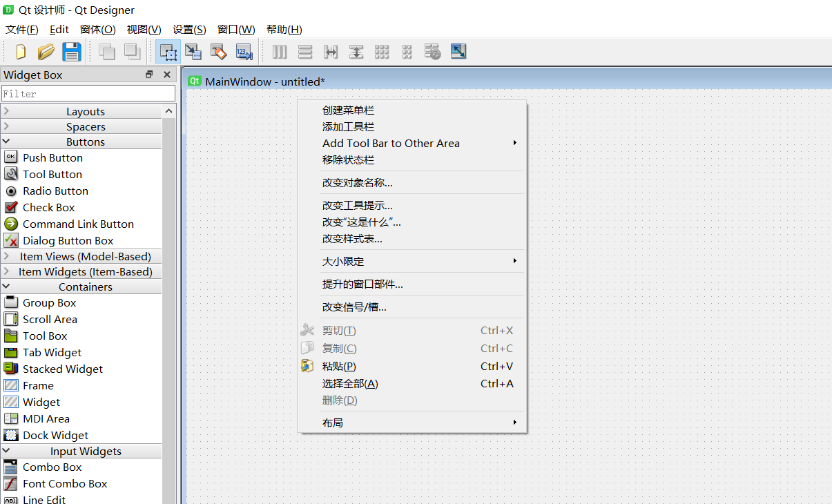Choose 创建菜单栏 from the context menu

click(412, 110)
